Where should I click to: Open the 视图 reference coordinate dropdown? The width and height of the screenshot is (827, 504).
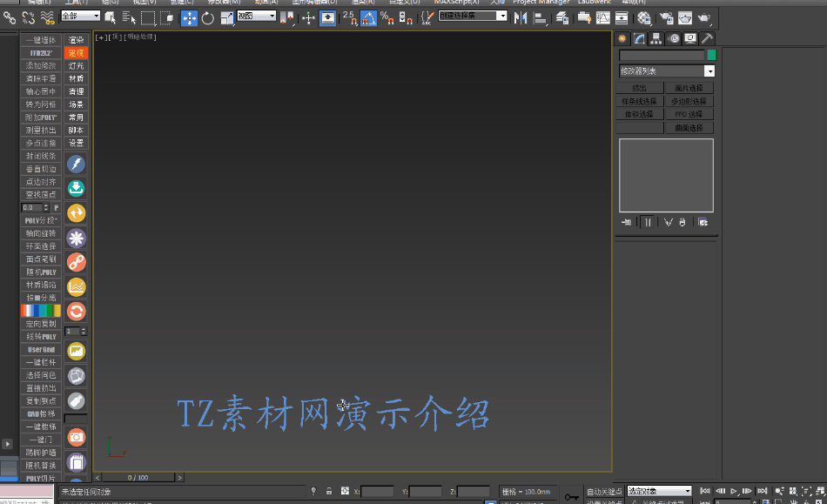[256, 16]
